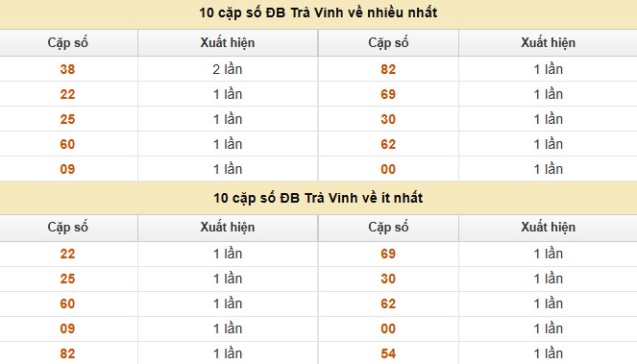Select pair 60 in the "về nhiều nhất" table
The height and width of the screenshot is (364, 637).
pyautogui.click(x=67, y=144)
